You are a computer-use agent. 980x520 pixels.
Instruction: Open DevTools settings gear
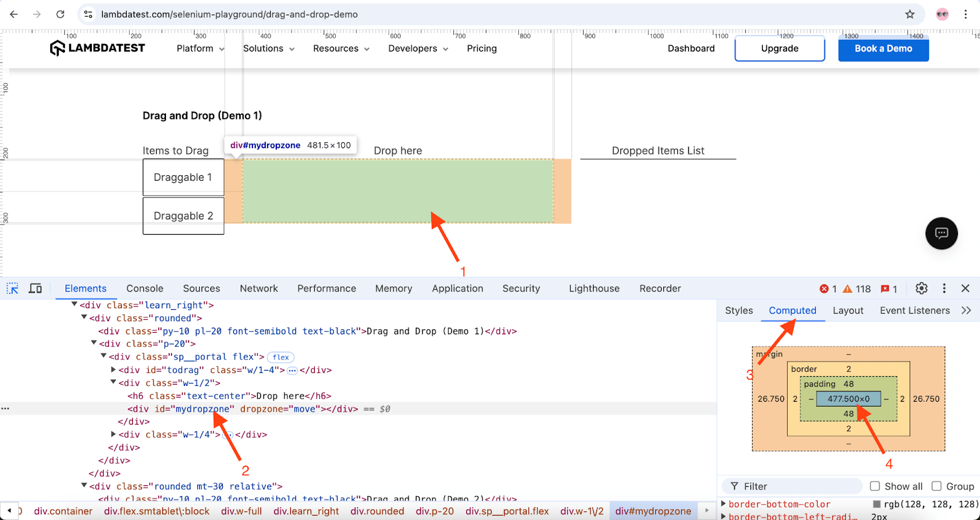click(x=922, y=288)
